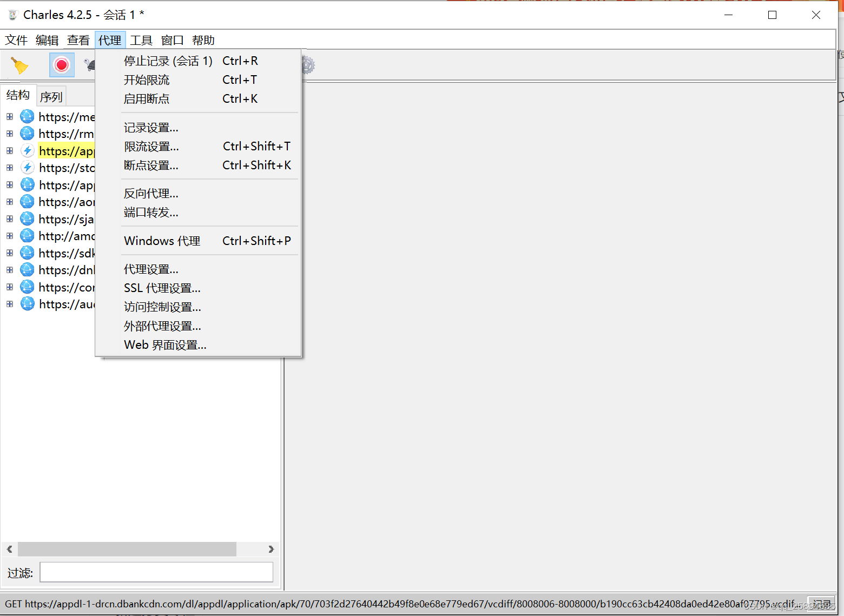Open the 帮助 menu
The height and width of the screenshot is (616, 844).
tap(203, 40)
